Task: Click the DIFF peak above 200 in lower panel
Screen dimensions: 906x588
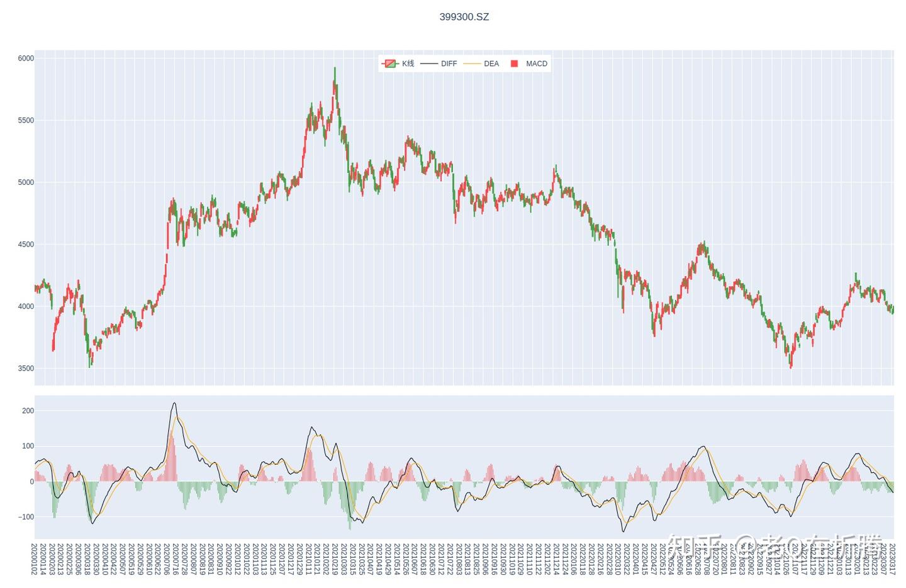Action: [x=174, y=402]
